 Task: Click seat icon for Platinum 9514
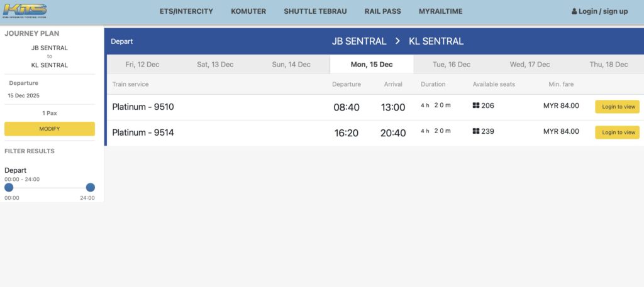(x=476, y=132)
